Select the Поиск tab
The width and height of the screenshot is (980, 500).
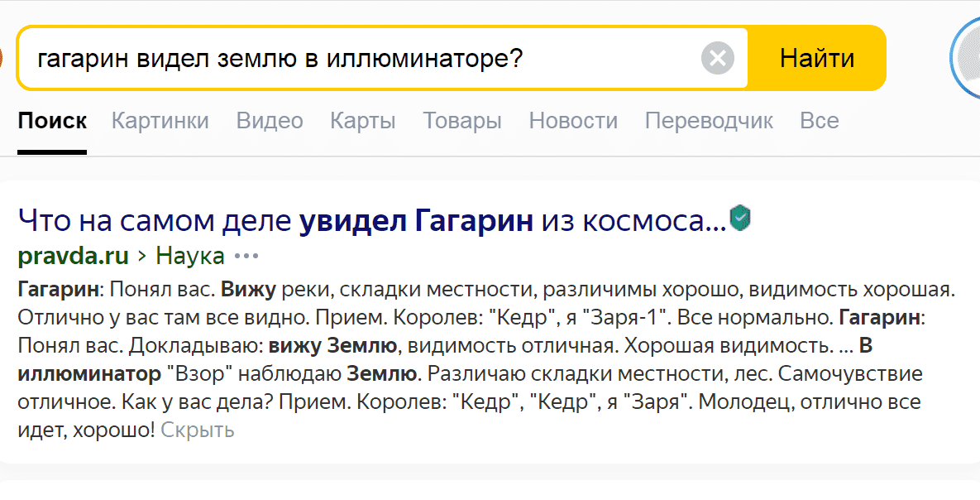52,121
